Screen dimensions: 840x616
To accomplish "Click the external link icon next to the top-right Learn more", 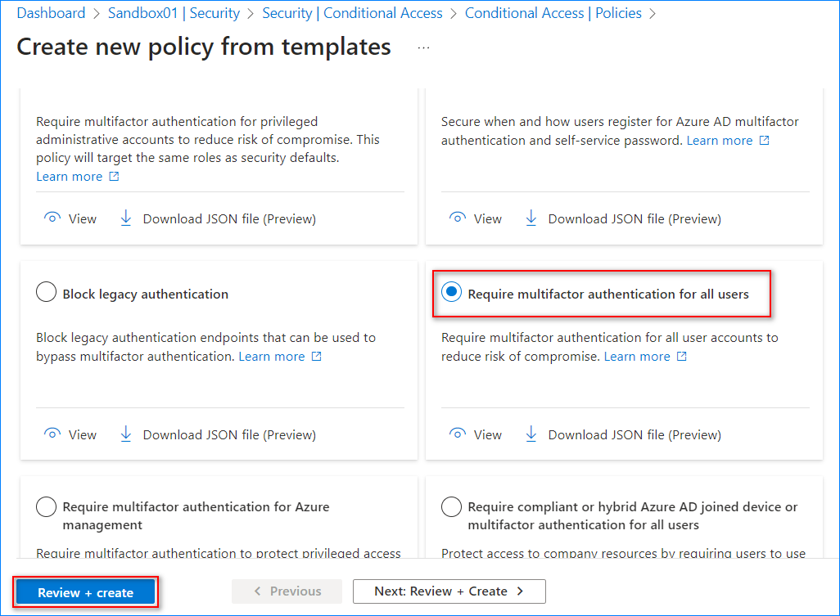I will 765,140.
